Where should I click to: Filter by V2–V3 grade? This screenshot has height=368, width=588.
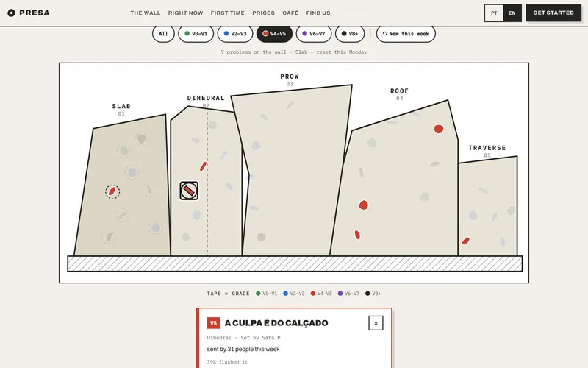[x=235, y=34]
